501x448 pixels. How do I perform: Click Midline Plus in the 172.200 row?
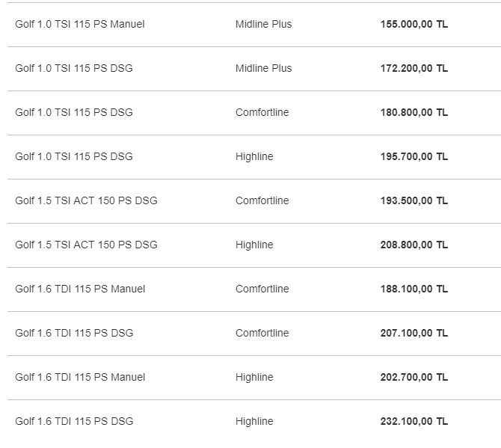264,68
